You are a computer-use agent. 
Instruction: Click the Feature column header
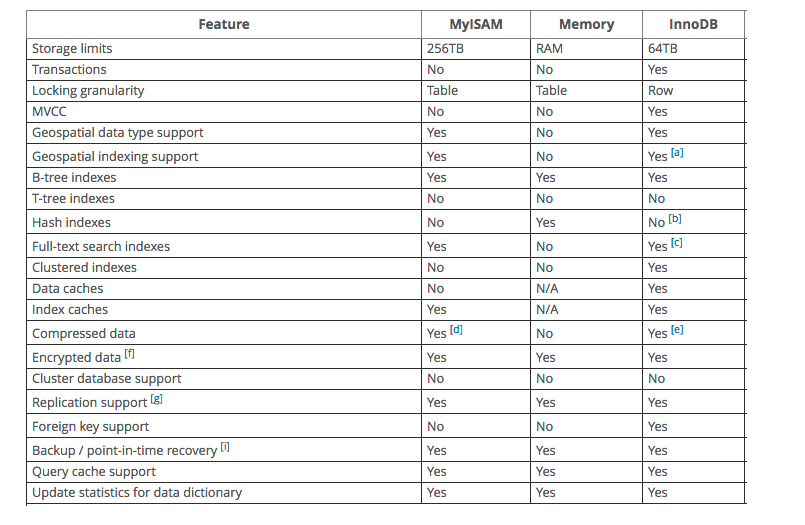click(x=223, y=24)
